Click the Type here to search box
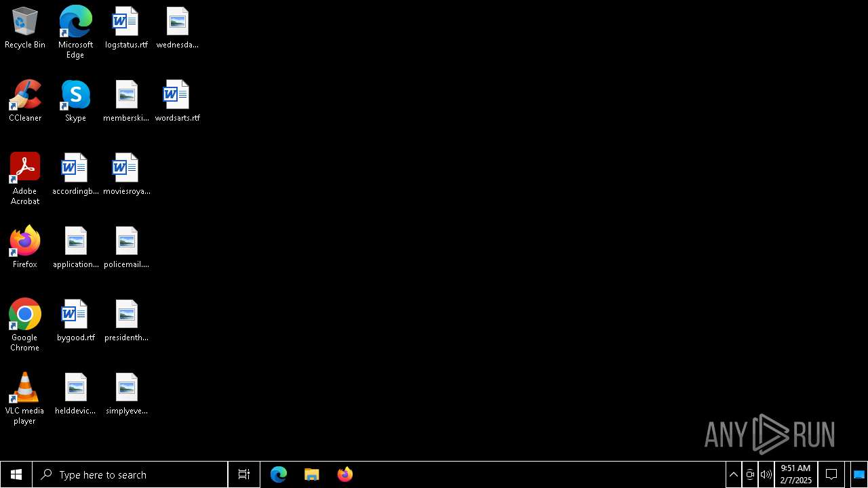The image size is (868, 488). click(130, 474)
